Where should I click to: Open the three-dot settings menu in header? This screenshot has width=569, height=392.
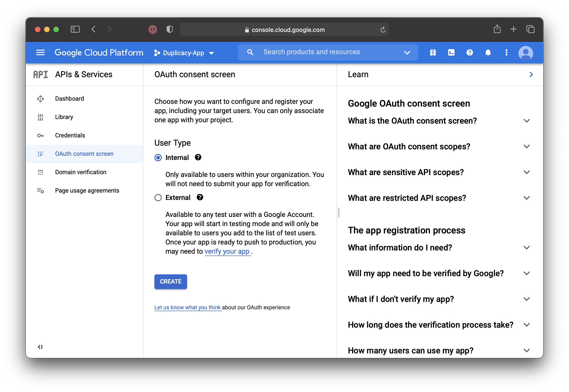click(506, 53)
